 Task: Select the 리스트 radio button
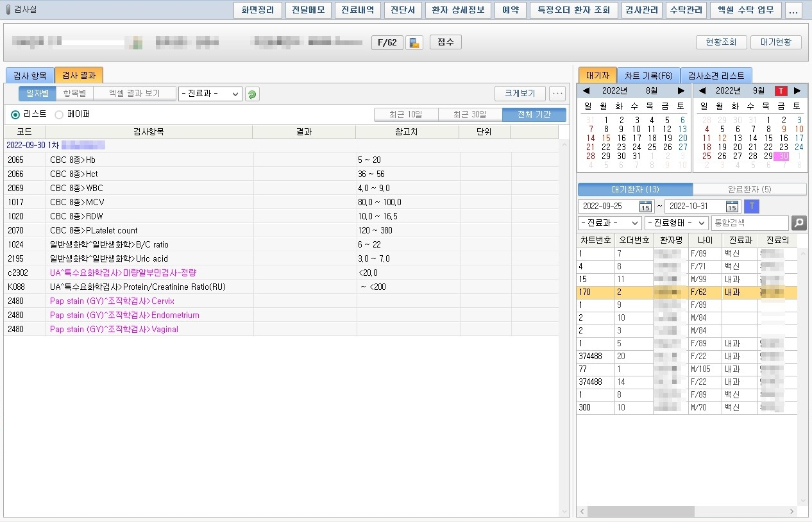(16, 115)
